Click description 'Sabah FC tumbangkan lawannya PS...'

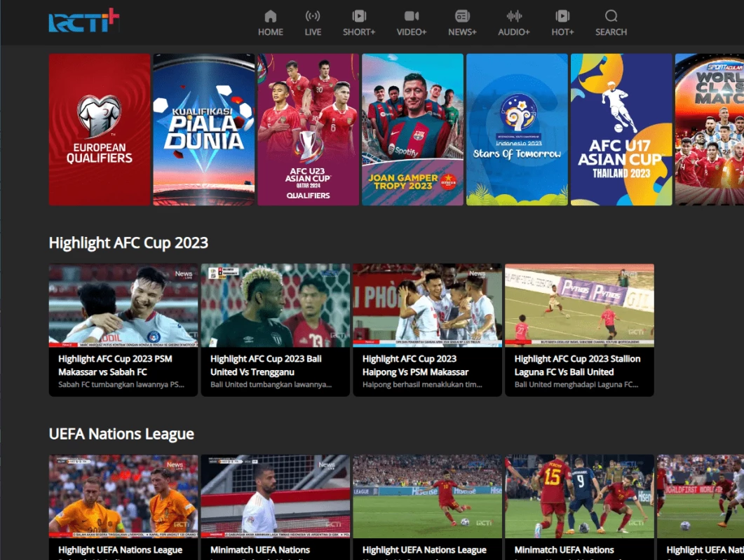(x=121, y=385)
